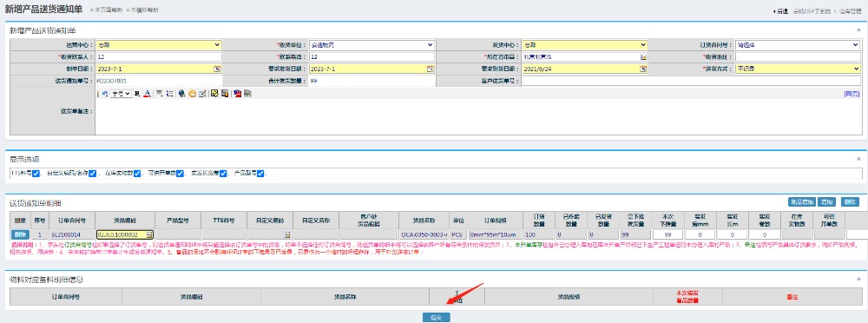Screen dimensions: 868x323
Task: Click the empty 收货地址 input field
Action: coord(798,56)
